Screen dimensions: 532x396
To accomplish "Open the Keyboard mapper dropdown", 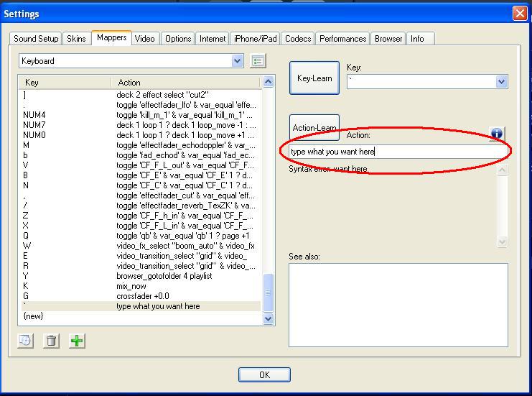I will click(x=237, y=61).
